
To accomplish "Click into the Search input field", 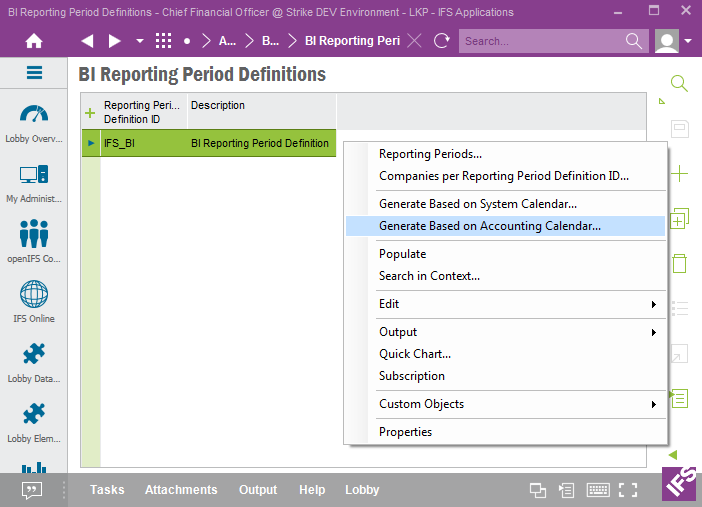I will pyautogui.click(x=540, y=41).
